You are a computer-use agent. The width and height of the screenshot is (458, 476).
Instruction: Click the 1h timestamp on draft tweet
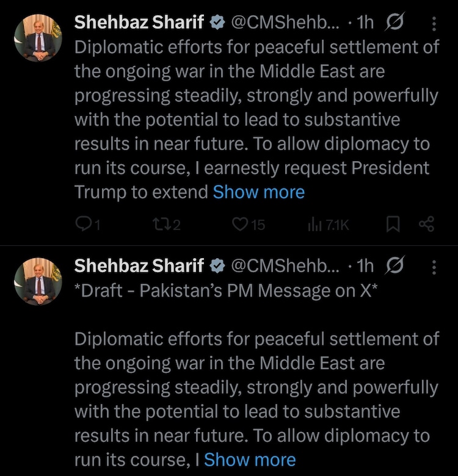coord(365,265)
